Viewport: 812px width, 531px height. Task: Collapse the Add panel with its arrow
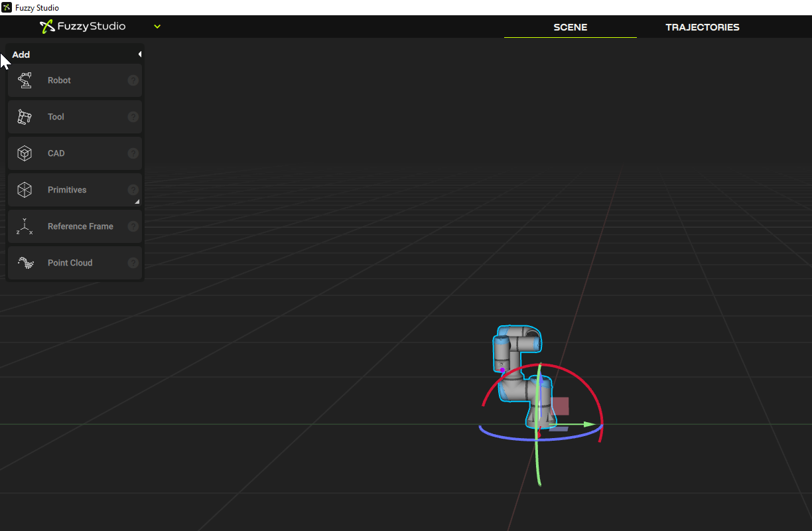pyautogui.click(x=139, y=54)
